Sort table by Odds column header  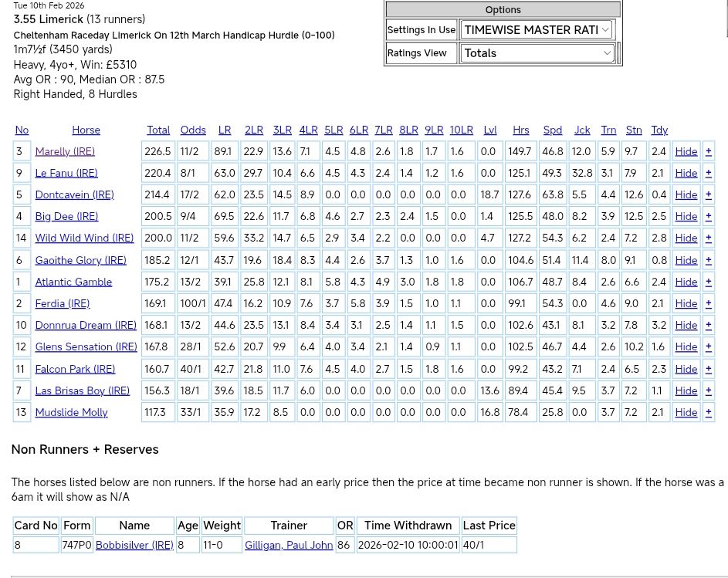193,130
